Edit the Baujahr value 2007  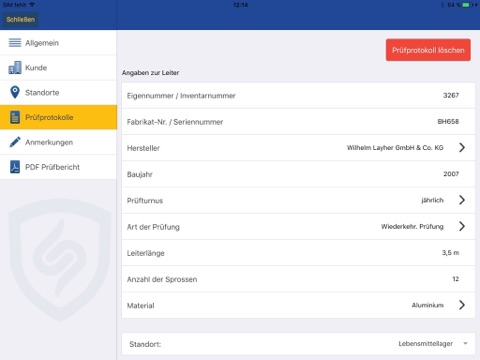point(451,174)
